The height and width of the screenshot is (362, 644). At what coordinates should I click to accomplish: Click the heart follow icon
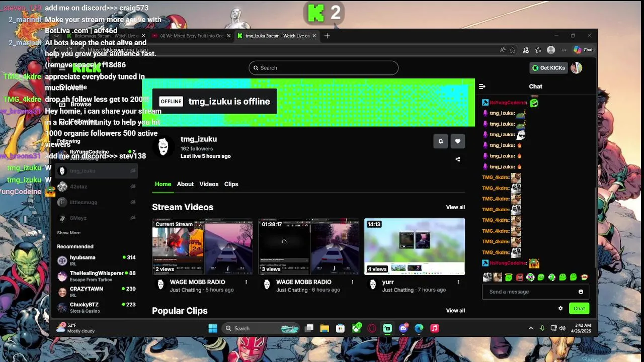pyautogui.click(x=458, y=141)
